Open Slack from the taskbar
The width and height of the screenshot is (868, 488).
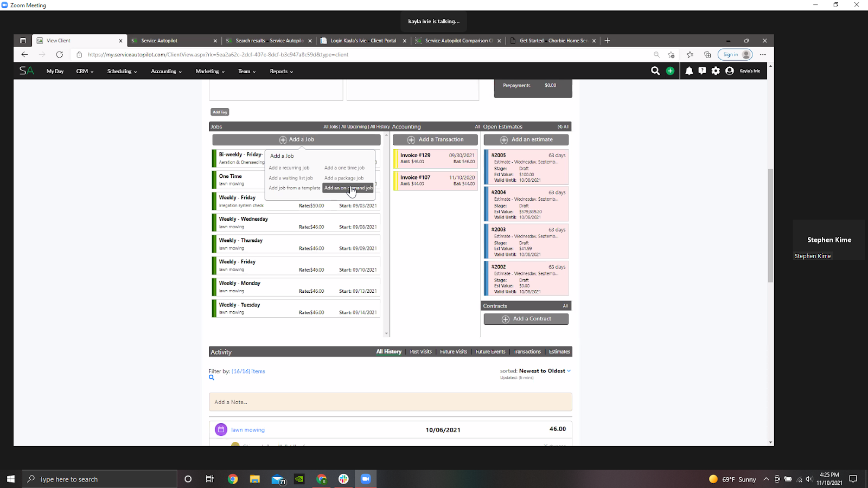click(x=343, y=479)
